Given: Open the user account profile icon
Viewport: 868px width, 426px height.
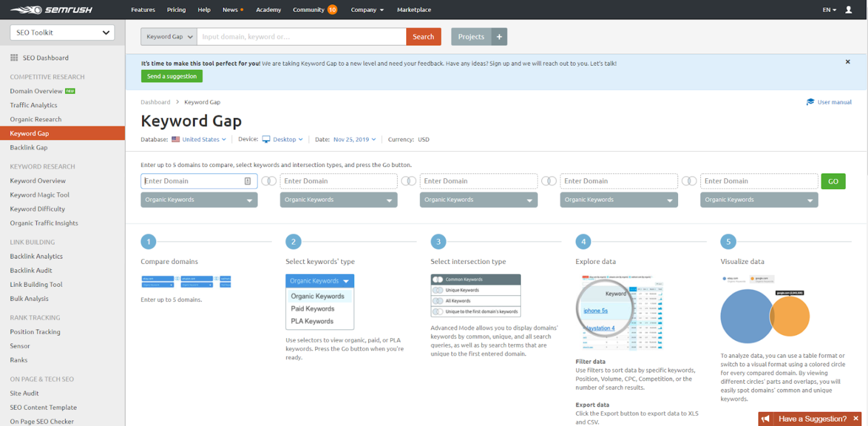Looking at the screenshot, I should [x=849, y=10].
